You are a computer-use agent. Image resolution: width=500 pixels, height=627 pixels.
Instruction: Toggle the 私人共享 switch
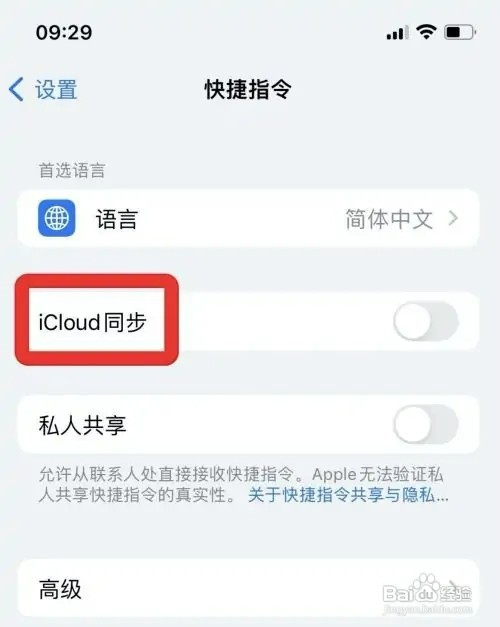click(x=426, y=424)
